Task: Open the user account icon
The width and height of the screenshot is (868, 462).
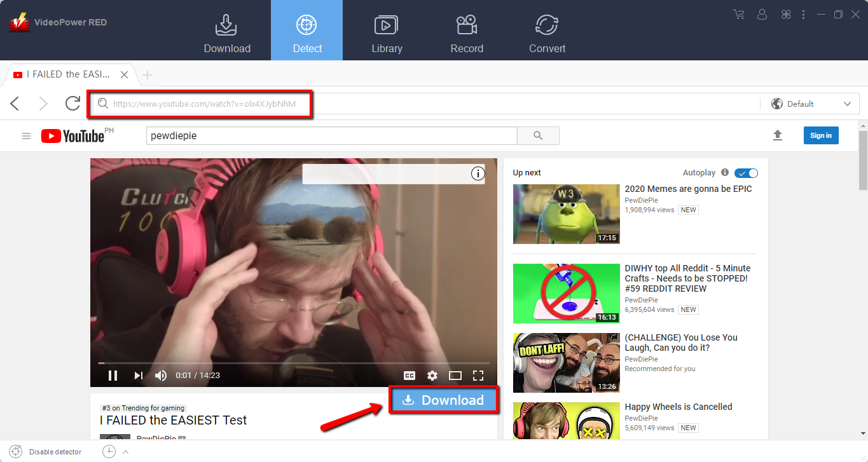Action: pyautogui.click(x=762, y=14)
